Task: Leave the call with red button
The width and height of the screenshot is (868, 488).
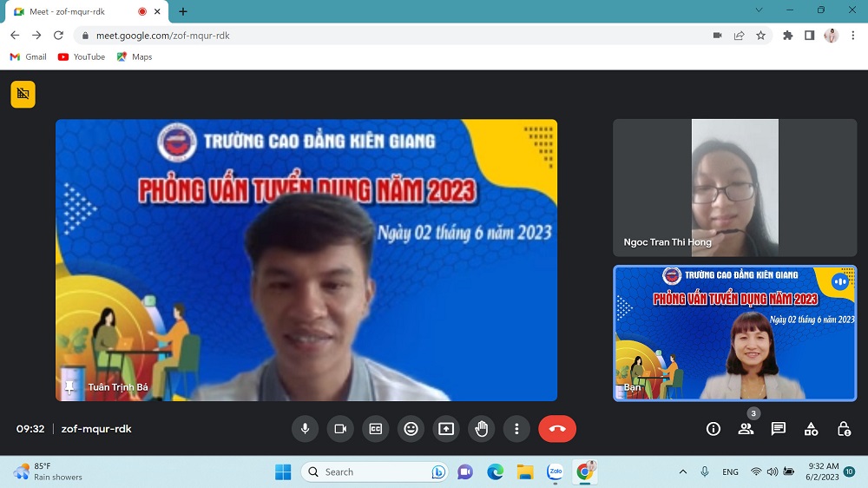Action: (557, 428)
